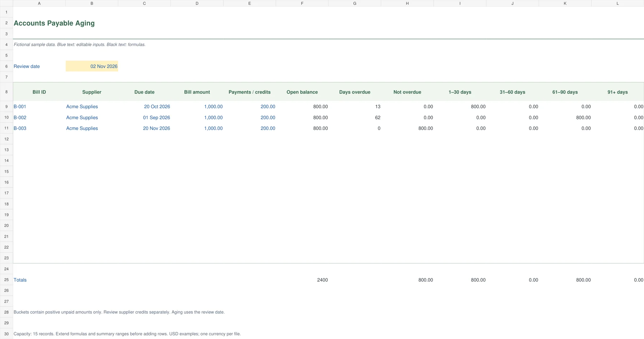Screen dimensions: 644x339
Task: Select the review date cell 02 Nov 2026
Action: click(x=92, y=66)
